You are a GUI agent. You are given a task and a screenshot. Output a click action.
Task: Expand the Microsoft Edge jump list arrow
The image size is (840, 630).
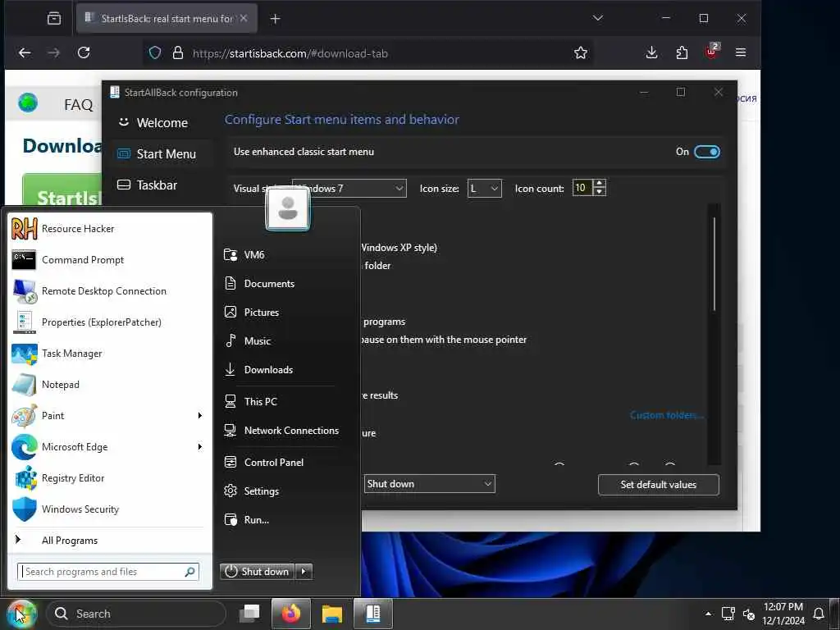click(200, 447)
